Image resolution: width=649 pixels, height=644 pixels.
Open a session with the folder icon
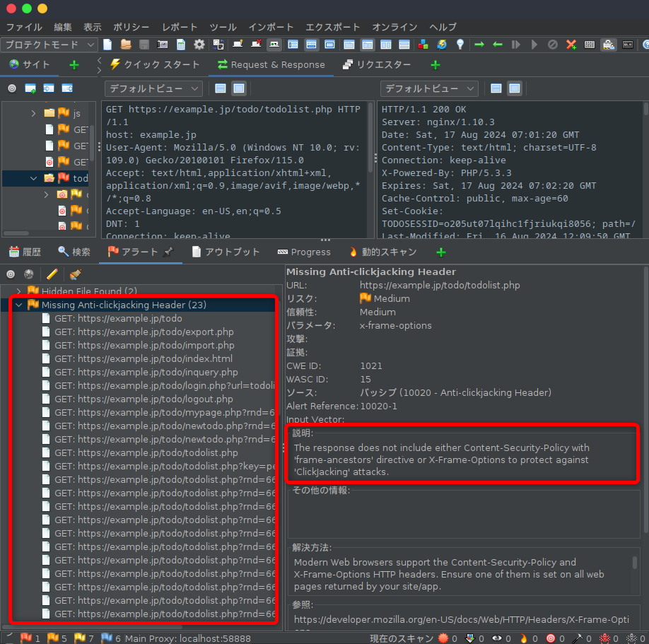126,45
